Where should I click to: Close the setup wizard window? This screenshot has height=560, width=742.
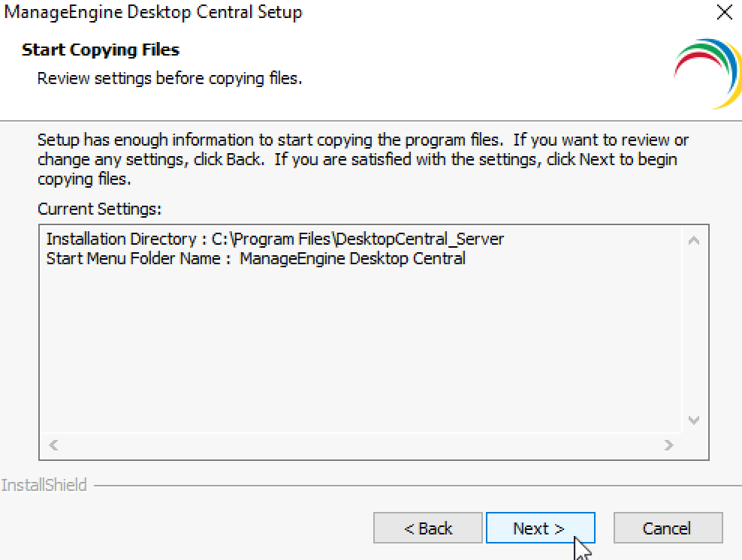click(723, 12)
